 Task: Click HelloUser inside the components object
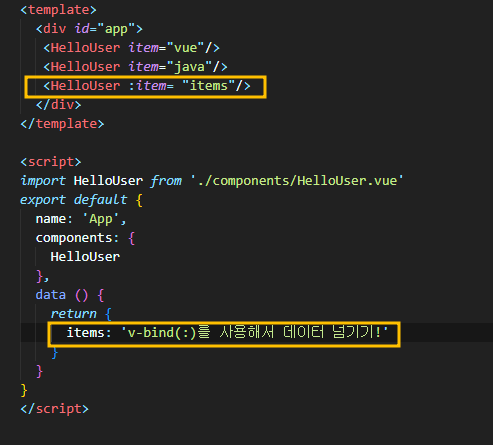(85, 257)
